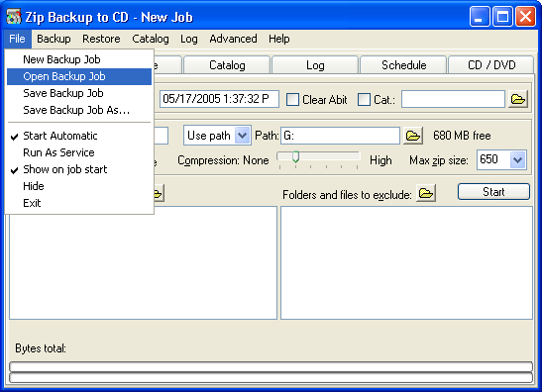Image resolution: width=542 pixels, height=392 pixels.
Task: Select Open Backup Job menu item
Action: point(79,76)
